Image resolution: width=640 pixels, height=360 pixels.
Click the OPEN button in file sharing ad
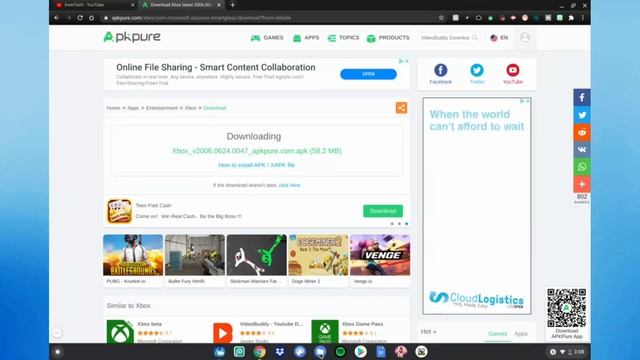pyautogui.click(x=368, y=74)
